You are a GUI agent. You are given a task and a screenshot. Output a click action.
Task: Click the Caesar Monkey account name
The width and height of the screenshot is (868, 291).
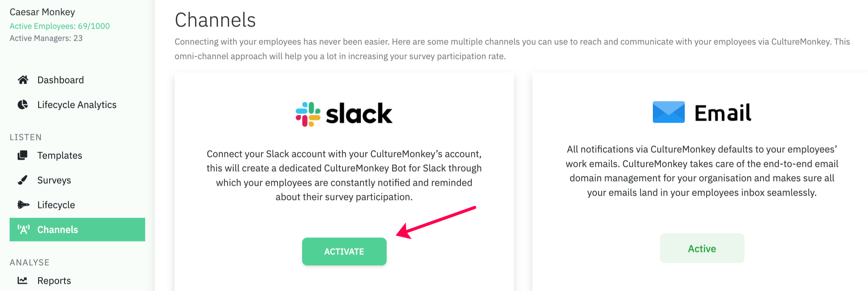coord(42,12)
